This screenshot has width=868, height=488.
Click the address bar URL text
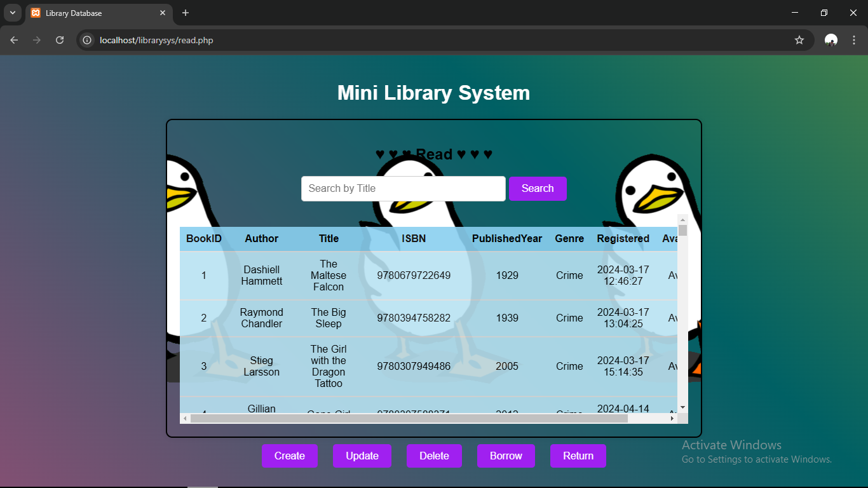coord(156,40)
